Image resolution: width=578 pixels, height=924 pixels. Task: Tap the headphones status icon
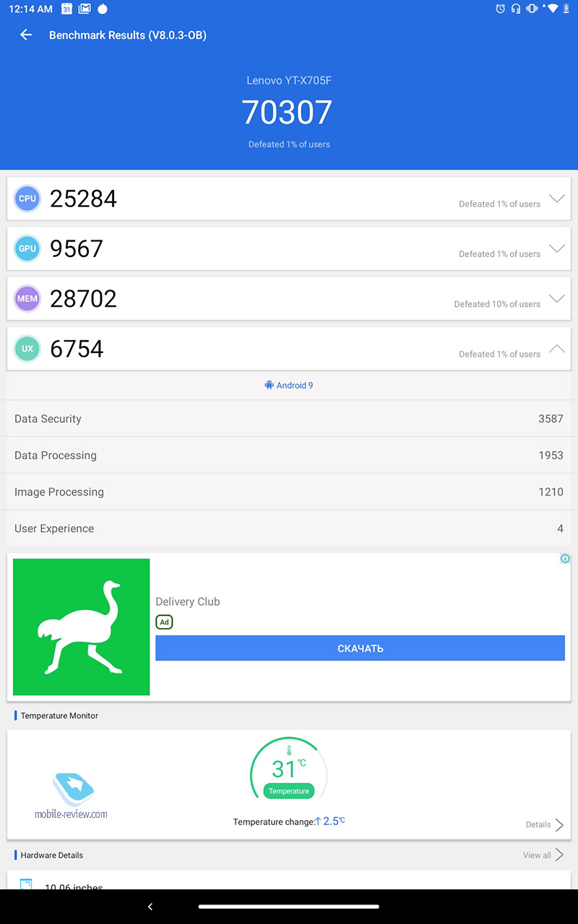(x=516, y=9)
